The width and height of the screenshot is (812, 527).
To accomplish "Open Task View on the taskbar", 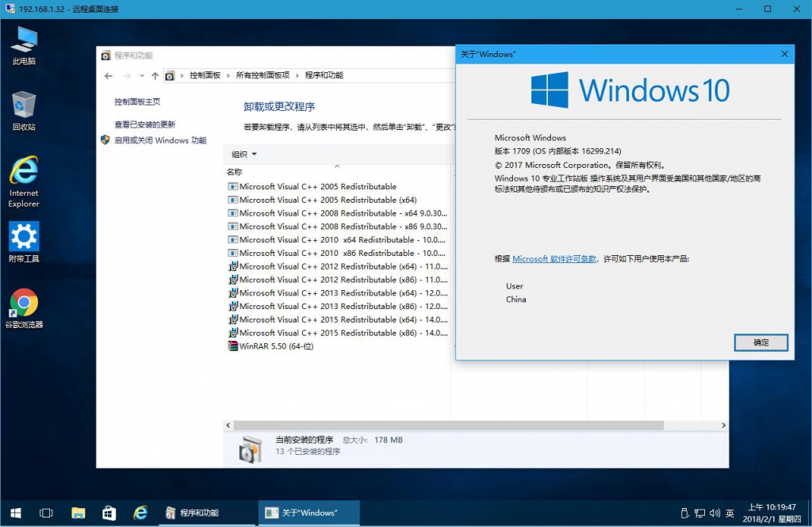I will pos(46,513).
